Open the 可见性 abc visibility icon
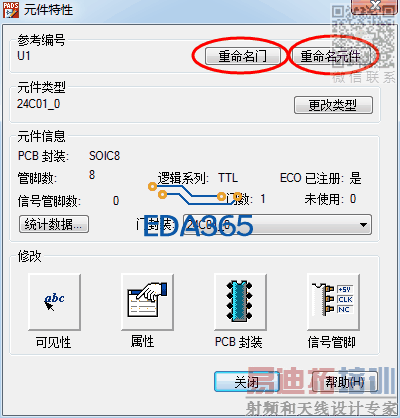 [x=54, y=302]
